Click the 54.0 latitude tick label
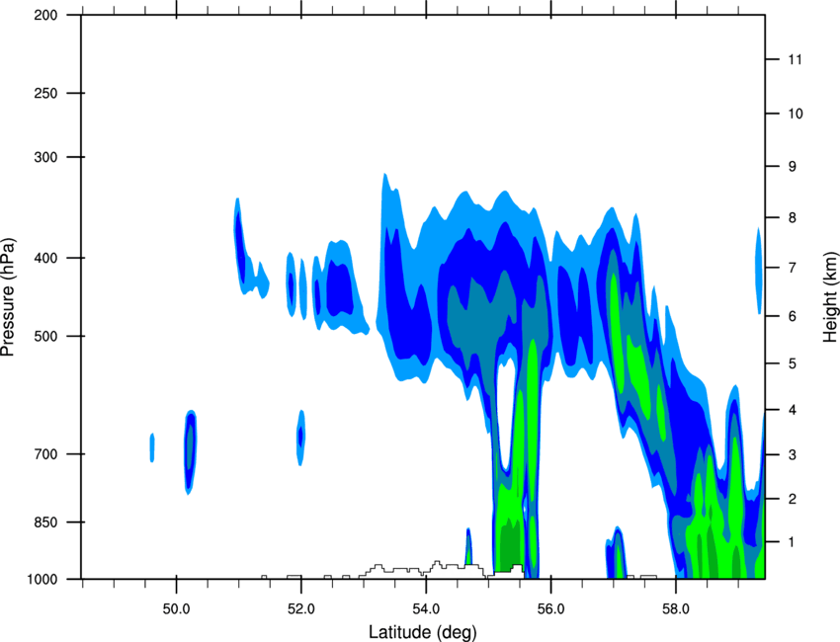Viewport: 840px width, 642px height. (x=427, y=609)
